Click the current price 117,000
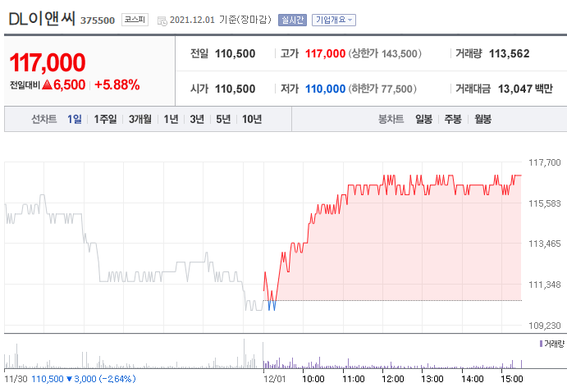This screenshot has height=392, width=567. click(48, 62)
